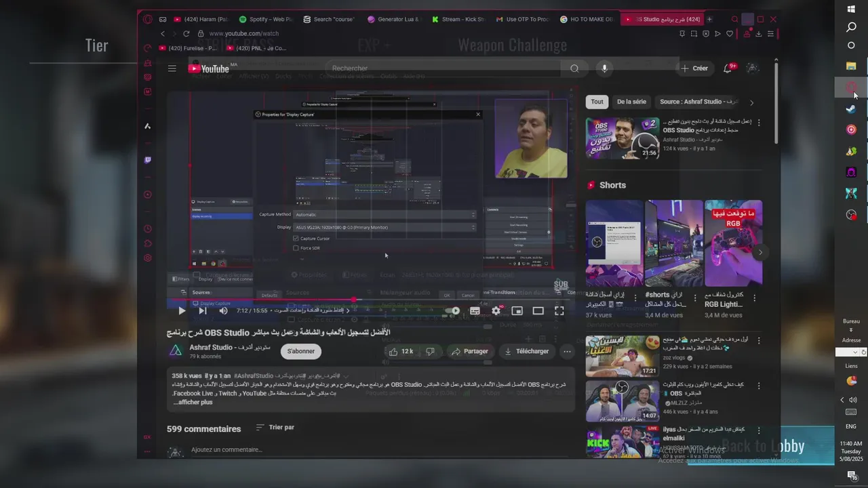Reload the YouTube page

pyautogui.click(x=186, y=33)
